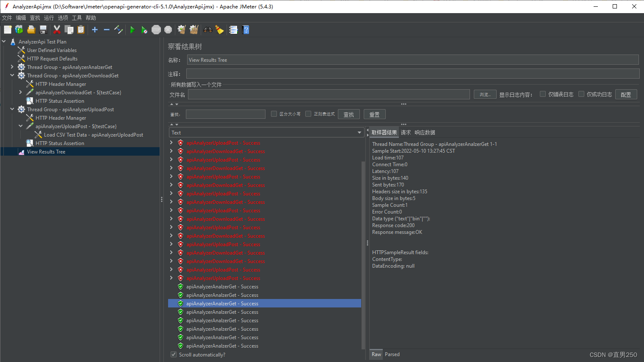Open Search with binoculars icon
The image size is (644, 362).
[208, 30]
